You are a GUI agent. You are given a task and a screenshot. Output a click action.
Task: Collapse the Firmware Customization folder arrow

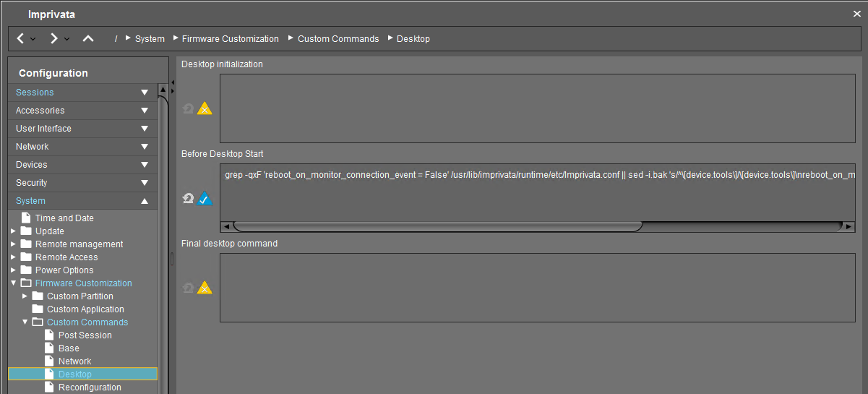click(x=14, y=283)
